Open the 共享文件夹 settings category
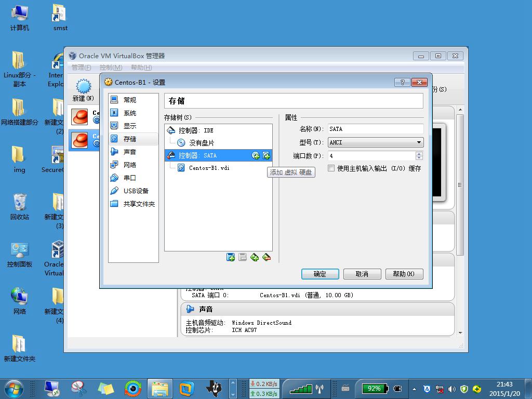 click(x=134, y=204)
